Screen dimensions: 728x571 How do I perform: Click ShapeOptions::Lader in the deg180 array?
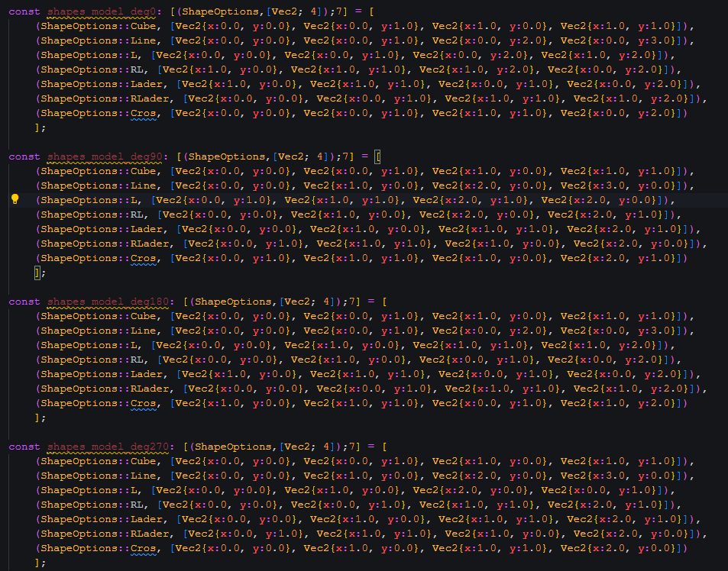[102, 374]
